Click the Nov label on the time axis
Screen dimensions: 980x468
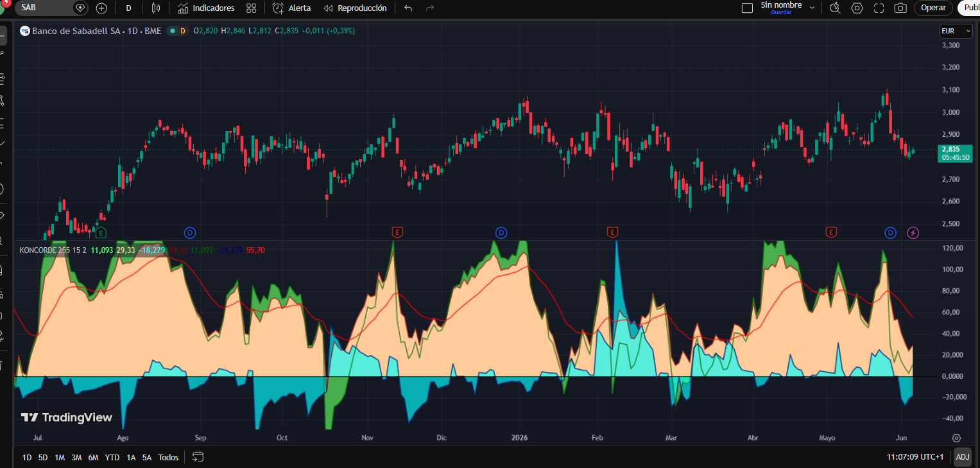point(368,438)
